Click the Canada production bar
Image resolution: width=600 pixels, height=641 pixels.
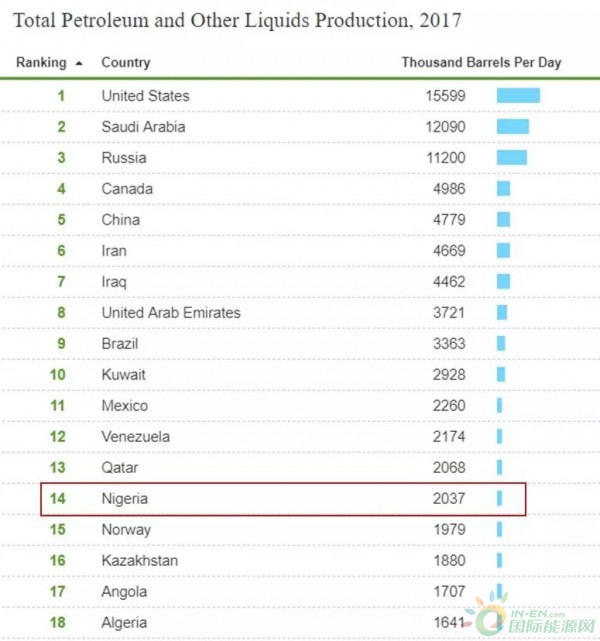(503, 189)
